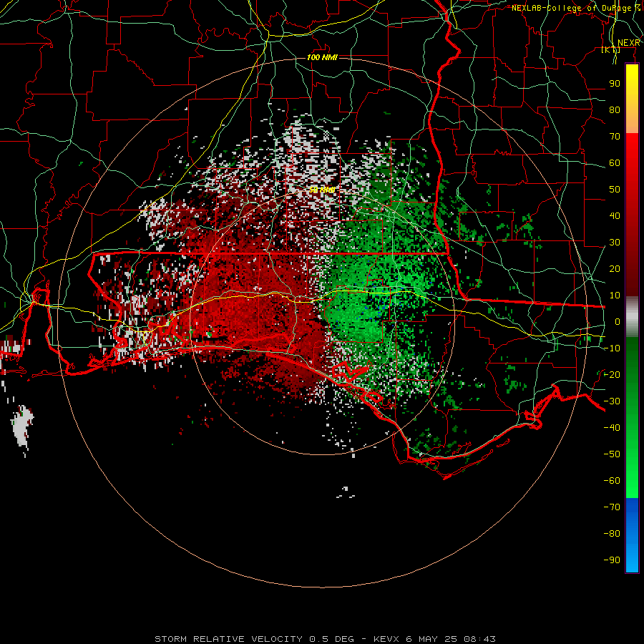Click the "NEXR" label near the scale
The height and width of the screenshot is (644, 644).
pyautogui.click(x=629, y=43)
